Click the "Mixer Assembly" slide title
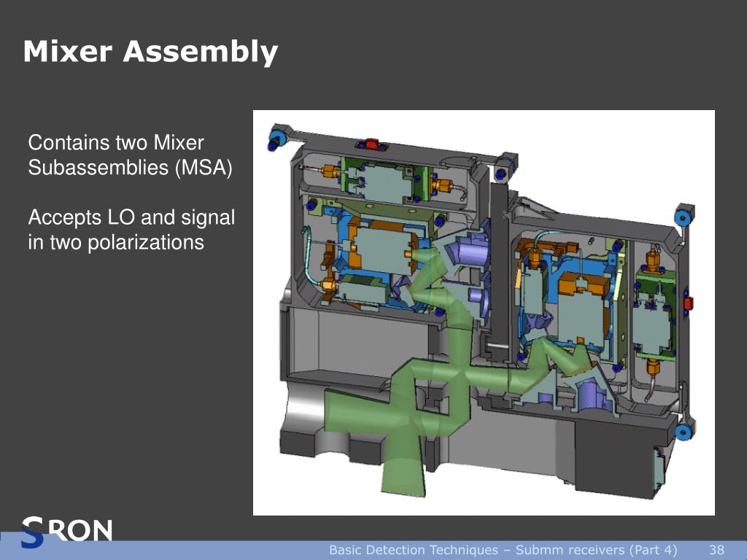 click(150, 52)
